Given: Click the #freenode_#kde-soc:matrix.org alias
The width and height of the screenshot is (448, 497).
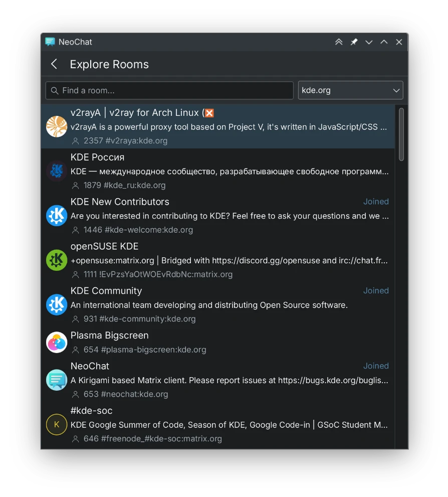Looking at the screenshot, I should (161, 439).
